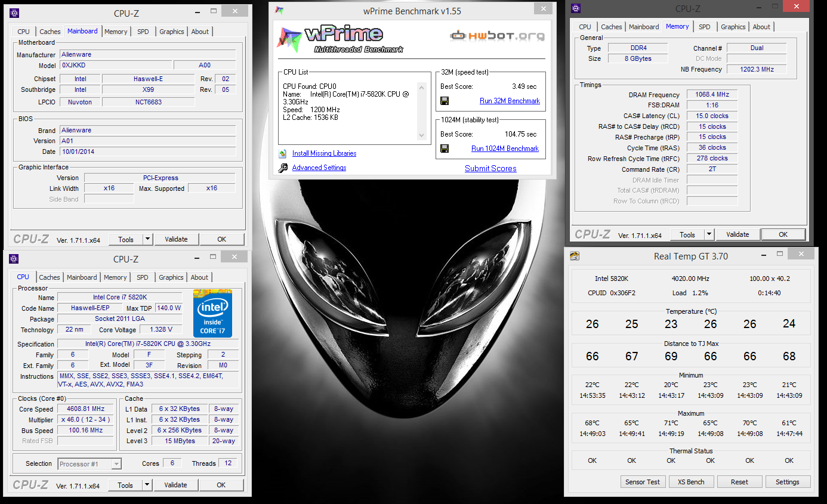Click the Core Voltage 1.328 V value
827x504 pixels.
pos(161,329)
